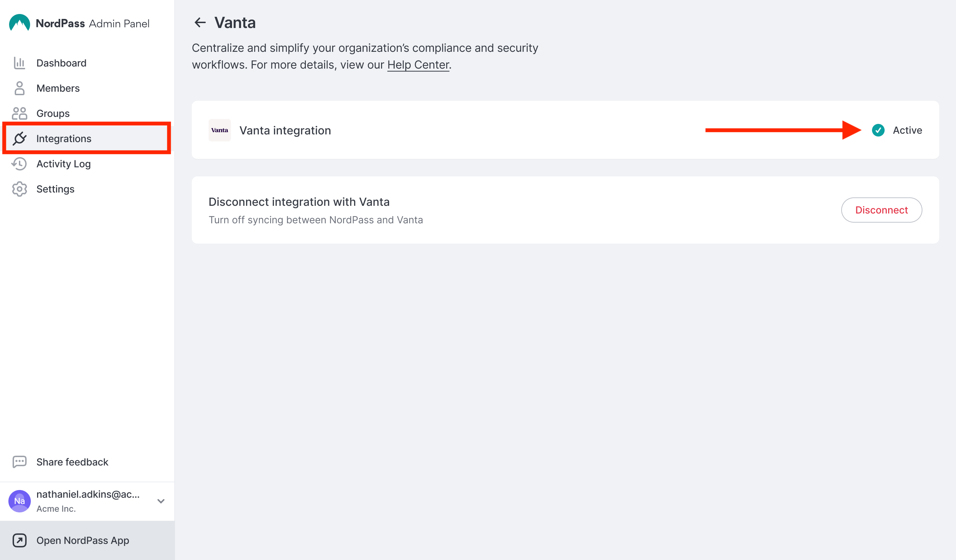Click the Share feedback chat bubble icon

(19, 462)
